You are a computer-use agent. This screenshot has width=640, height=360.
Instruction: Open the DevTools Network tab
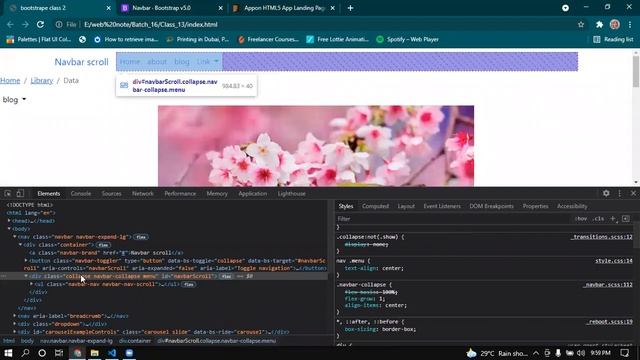click(x=143, y=193)
